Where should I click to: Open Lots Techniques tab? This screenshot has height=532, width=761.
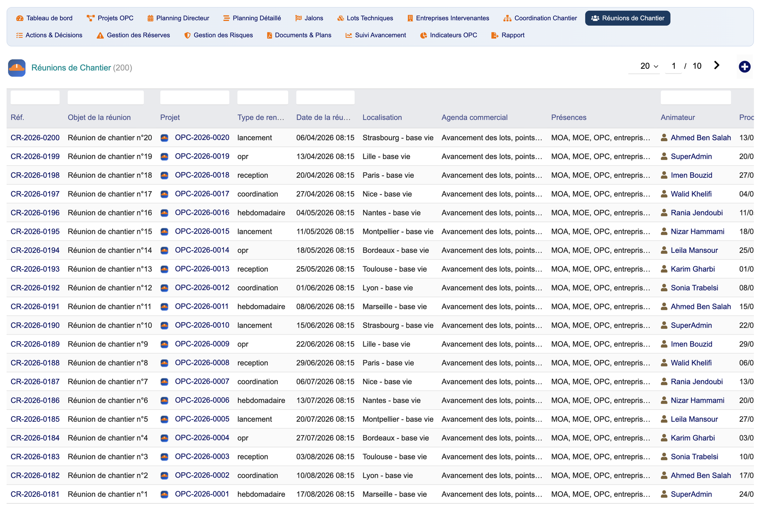pos(365,18)
